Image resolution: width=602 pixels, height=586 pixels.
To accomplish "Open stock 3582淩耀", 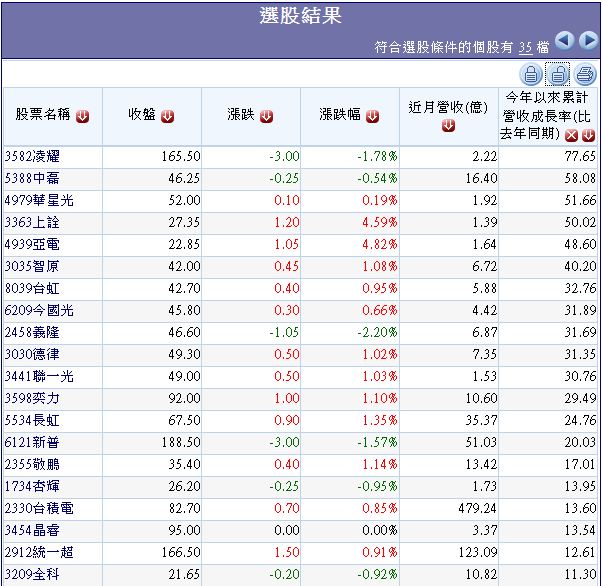I will coord(32,157).
